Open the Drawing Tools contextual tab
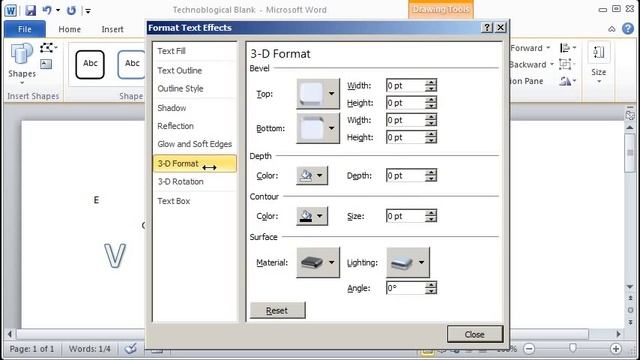Screen dimensions: 640x360 (441, 9)
